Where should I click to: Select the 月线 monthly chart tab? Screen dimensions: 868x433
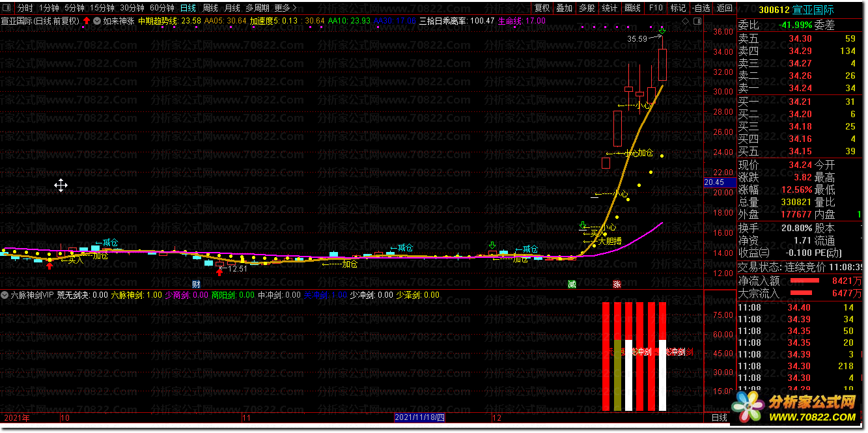pyautogui.click(x=232, y=8)
